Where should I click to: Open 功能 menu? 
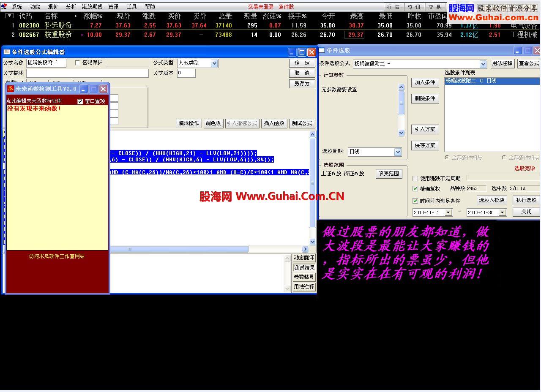[x=35, y=7]
